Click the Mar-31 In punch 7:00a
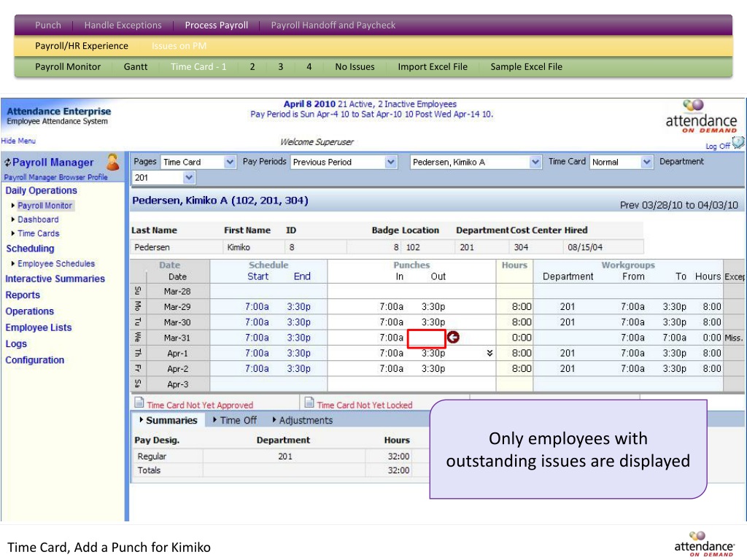Screen dimensions: 747x560 tap(391, 338)
